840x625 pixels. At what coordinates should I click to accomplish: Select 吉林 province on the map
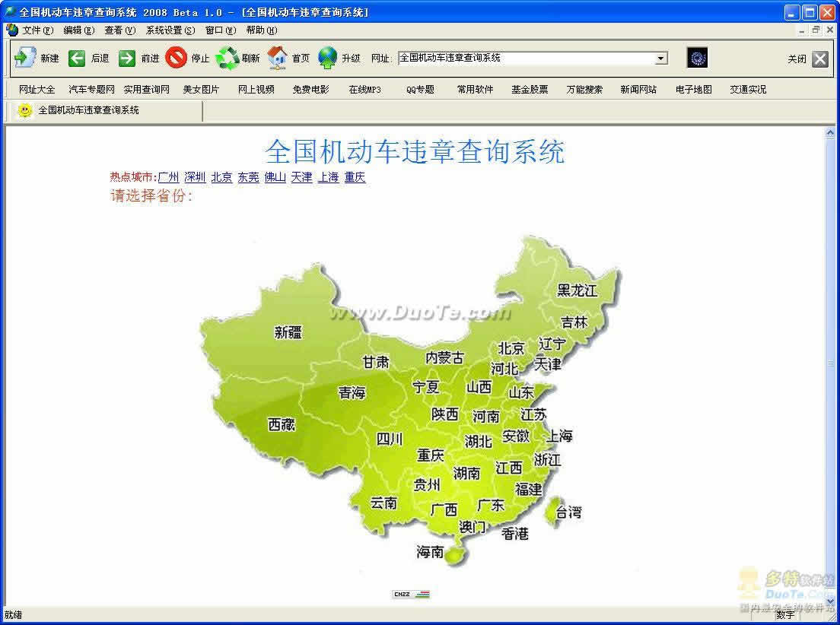click(574, 322)
